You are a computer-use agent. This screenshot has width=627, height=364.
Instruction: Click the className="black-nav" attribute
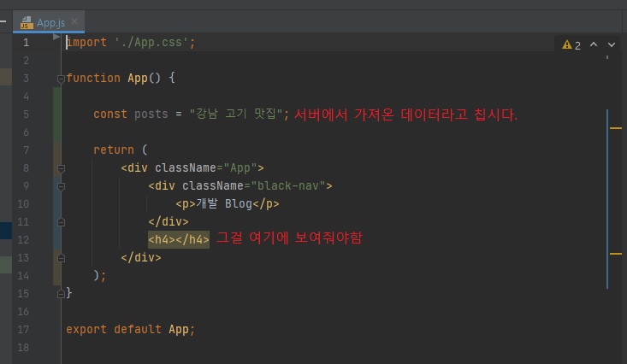[254, 185]
